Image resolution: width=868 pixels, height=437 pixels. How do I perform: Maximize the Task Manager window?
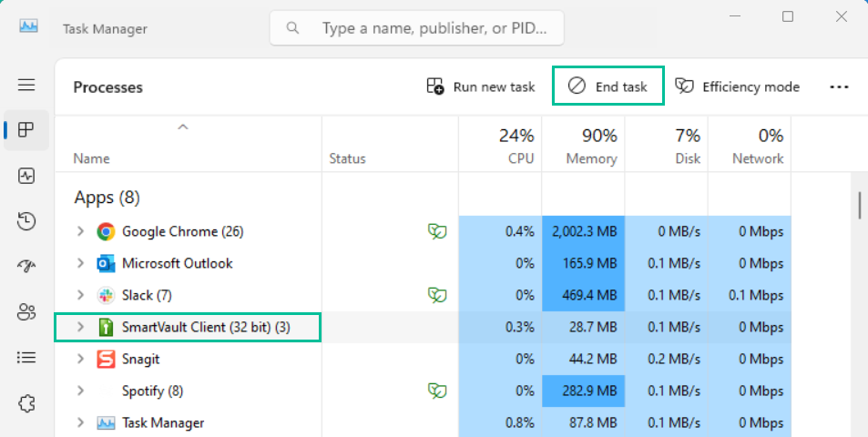click(x=788, y=16)
